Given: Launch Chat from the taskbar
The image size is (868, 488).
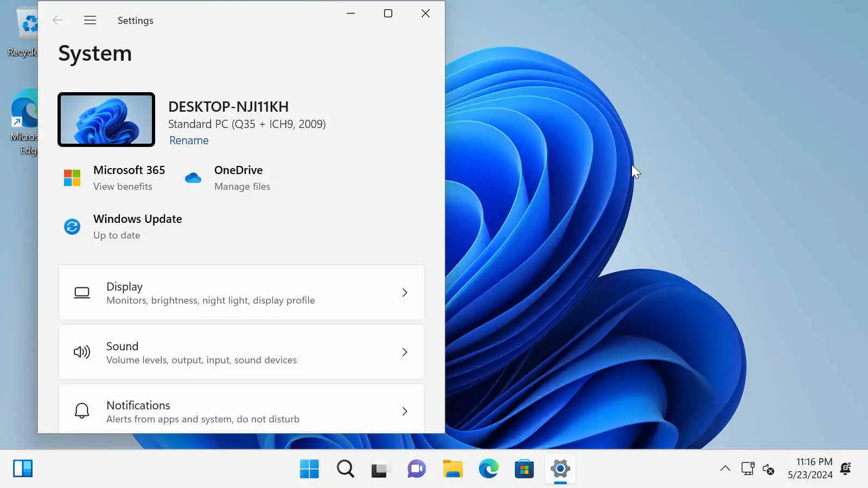Looking at the screenshot, I should (417, 469).
